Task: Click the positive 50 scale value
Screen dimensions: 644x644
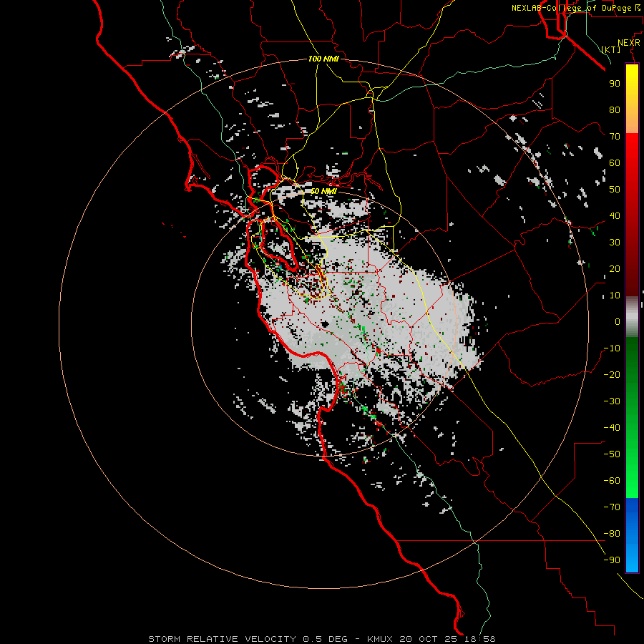Action: [615, 190]
